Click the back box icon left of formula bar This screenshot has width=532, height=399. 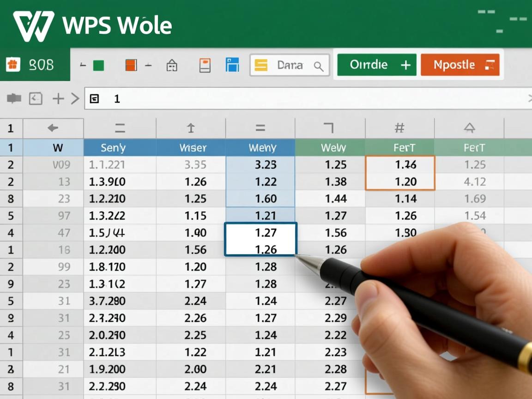coord(36,98)
